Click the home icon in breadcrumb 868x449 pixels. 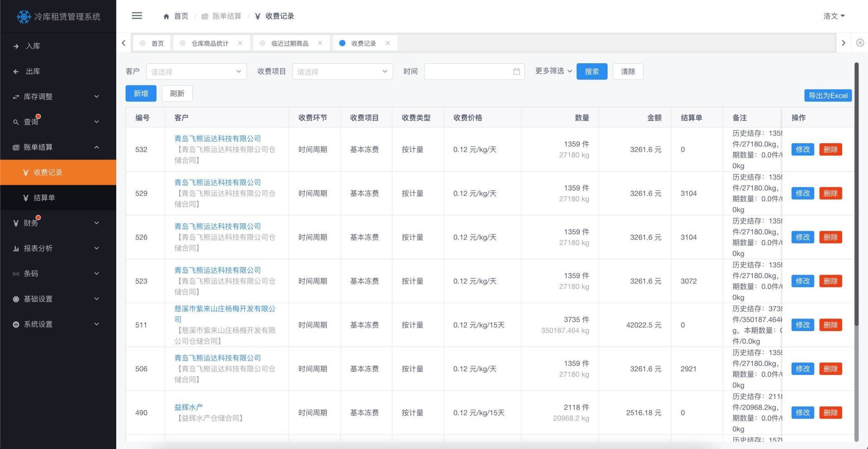(166, 16)
